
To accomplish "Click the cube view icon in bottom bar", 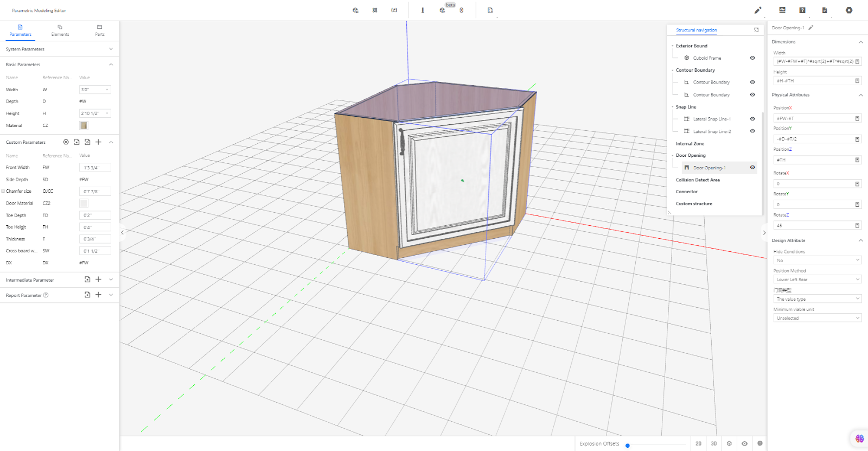I will click(x=729, y=443).
